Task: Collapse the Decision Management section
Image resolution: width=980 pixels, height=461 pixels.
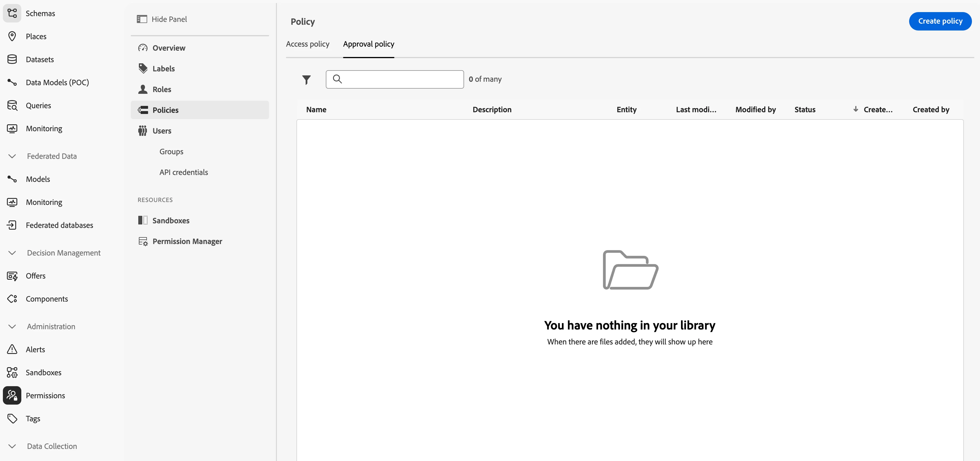Action: point(12,253)
